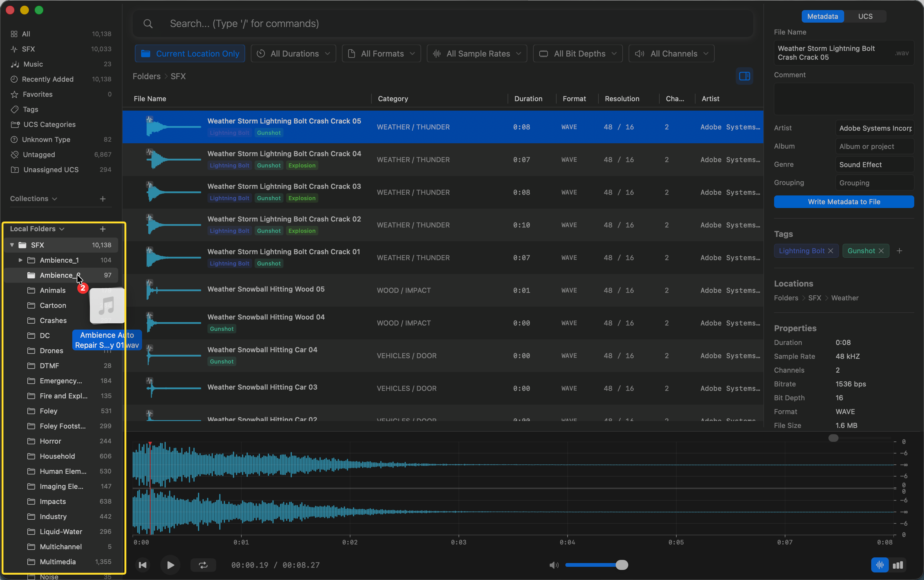This screenshot has width=924, height=580.
Task: Toggle loop playback
Action: point(203,565)
